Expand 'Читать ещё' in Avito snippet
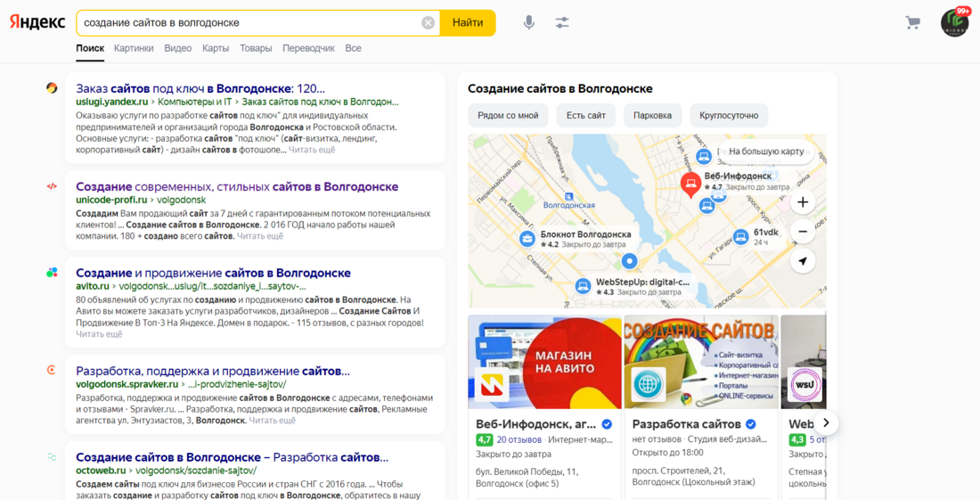The image size is (980, 500). [100, 334]
